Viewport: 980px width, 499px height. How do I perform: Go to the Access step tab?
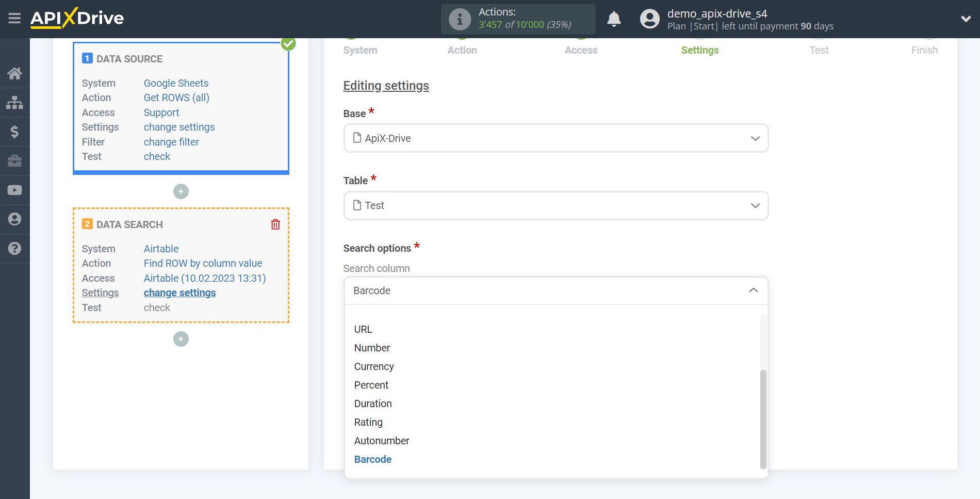point(581,50)
